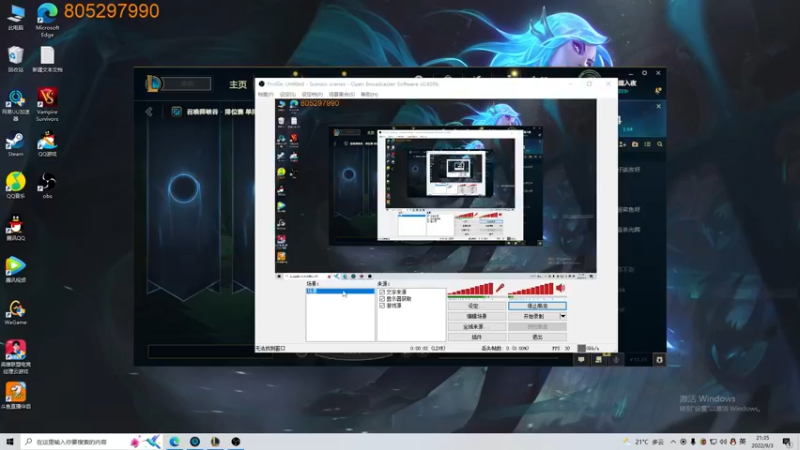
Task: Go back with League client arrow
Action: pos(149,111)
